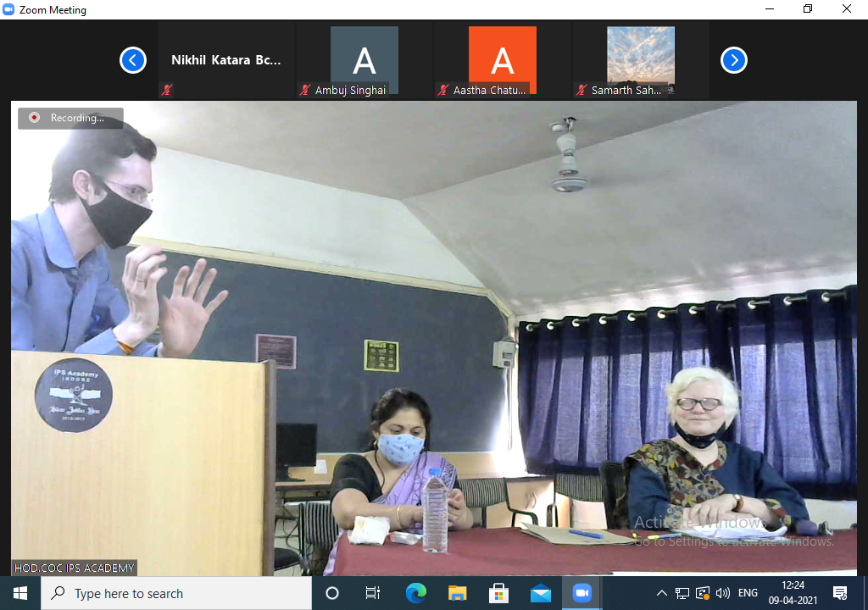Click Ambuj Singhai's muted microphone icon
Image resolution: width=868 pixels, height=610 pixels.
pos(304,90)
